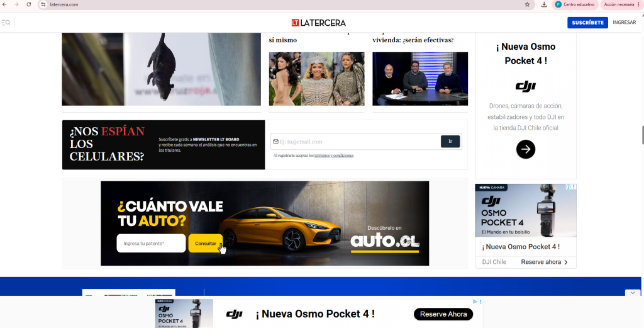Click headline 'vivienda: ¿serán efectivas?'
Screen dimensions: 644x328
click(413, 40)
